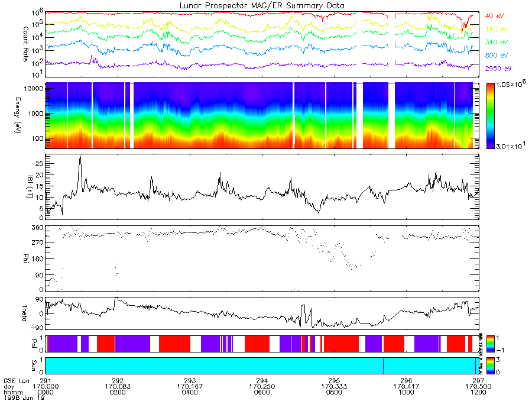Click the '170.333' day-of-year value

pos(334,387)
